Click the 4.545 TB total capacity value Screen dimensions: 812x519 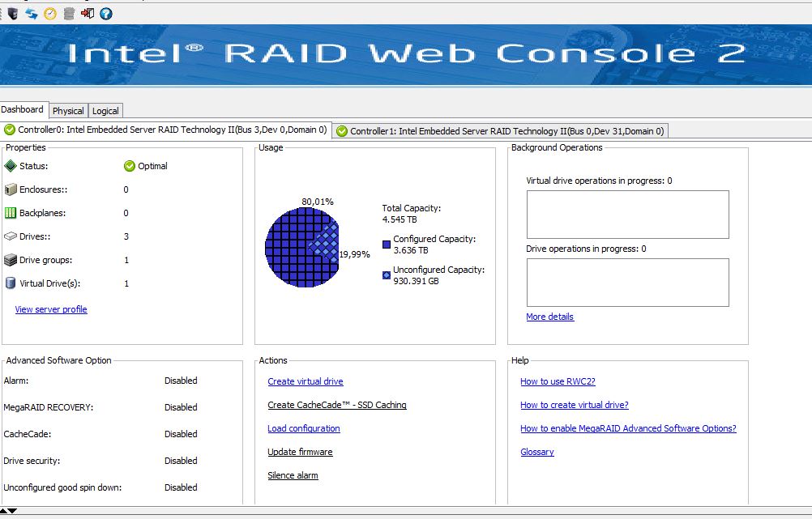coord(400,219)
